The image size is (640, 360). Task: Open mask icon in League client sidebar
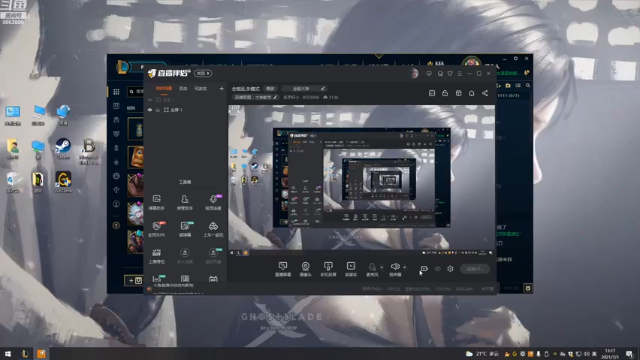pos(116,134)
